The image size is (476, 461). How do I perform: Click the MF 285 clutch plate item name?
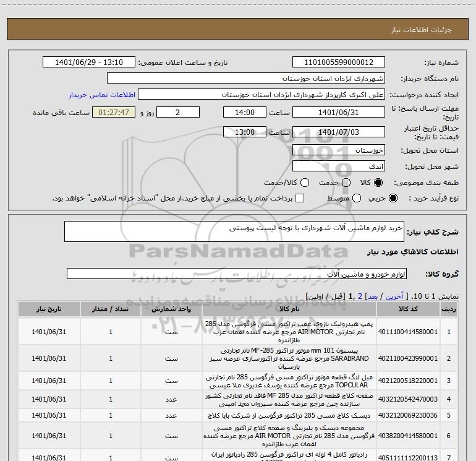coord(289,400)
